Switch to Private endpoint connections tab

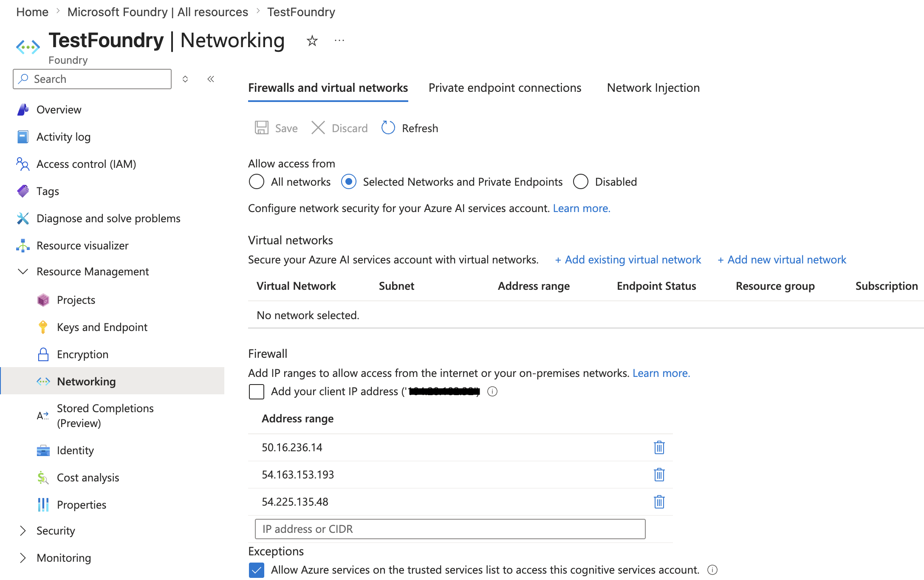(505, 88)
